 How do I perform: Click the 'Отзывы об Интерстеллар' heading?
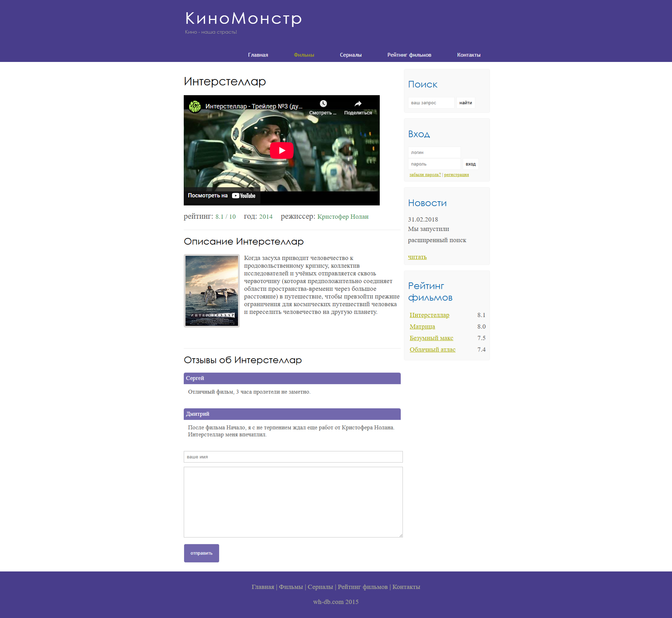click(243, 360)
